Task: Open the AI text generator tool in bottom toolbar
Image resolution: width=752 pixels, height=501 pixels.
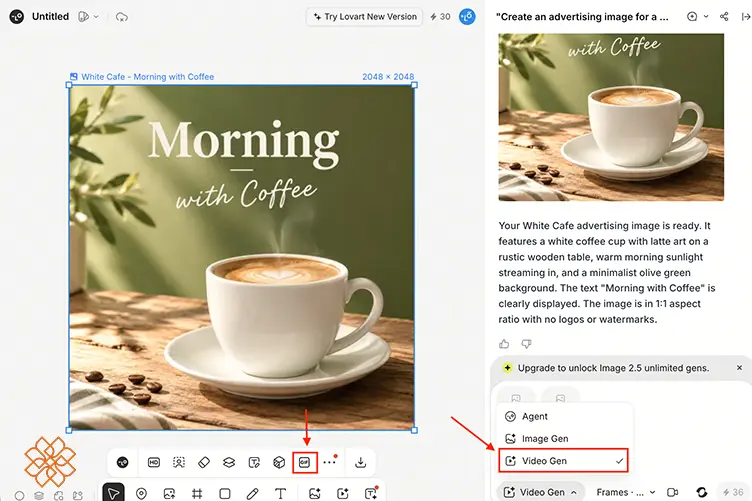Action: tap(371, 493)
